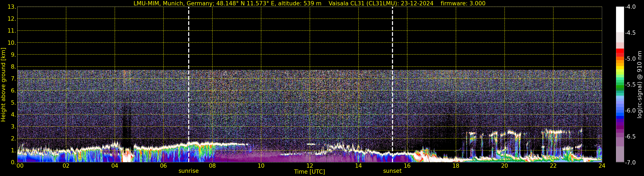Click the '10.' height axis tick label
The height and width of the screenshot is (176, 644).
click(12, 43)
